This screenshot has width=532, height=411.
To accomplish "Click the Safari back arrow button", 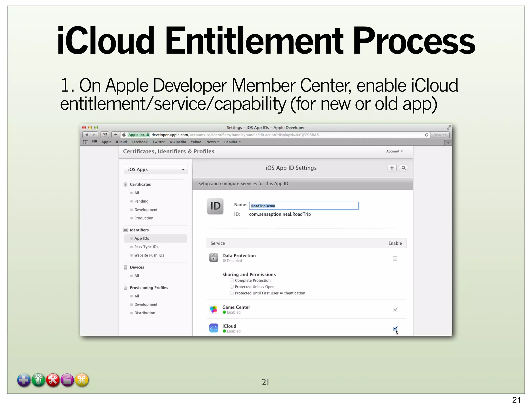I will 86,135.
